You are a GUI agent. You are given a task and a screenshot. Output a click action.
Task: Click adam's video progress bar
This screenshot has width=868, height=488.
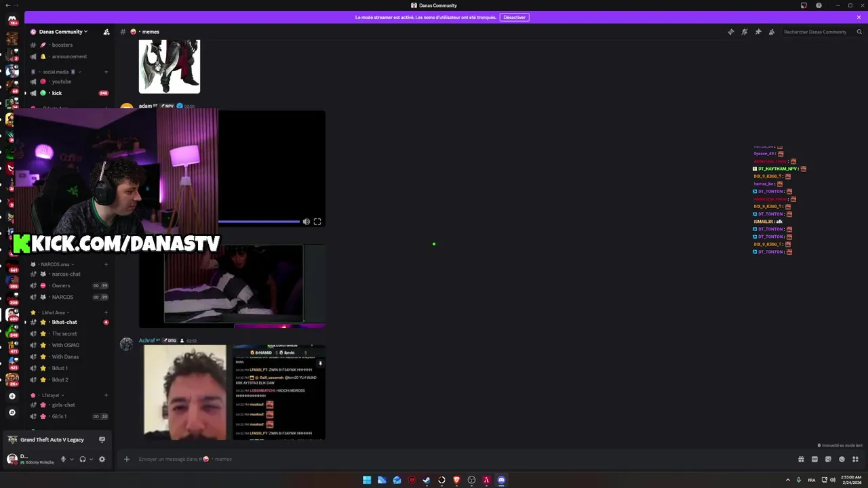click(x=258, y=222)
